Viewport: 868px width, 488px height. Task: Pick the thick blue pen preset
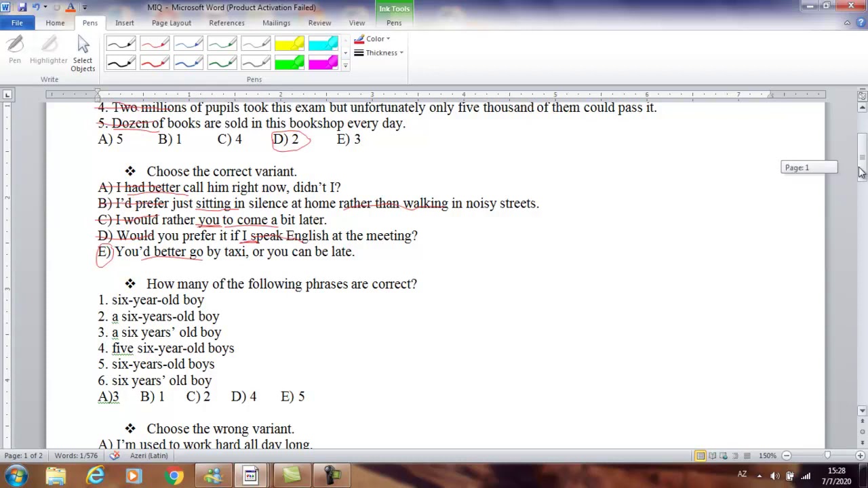point(189,63)
